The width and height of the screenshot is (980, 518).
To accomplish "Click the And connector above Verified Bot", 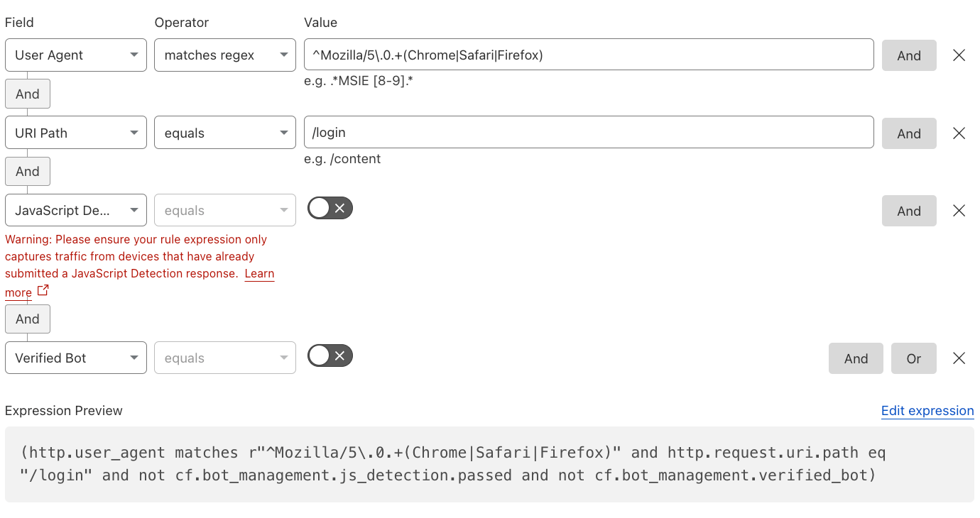I will click(28, 319).
